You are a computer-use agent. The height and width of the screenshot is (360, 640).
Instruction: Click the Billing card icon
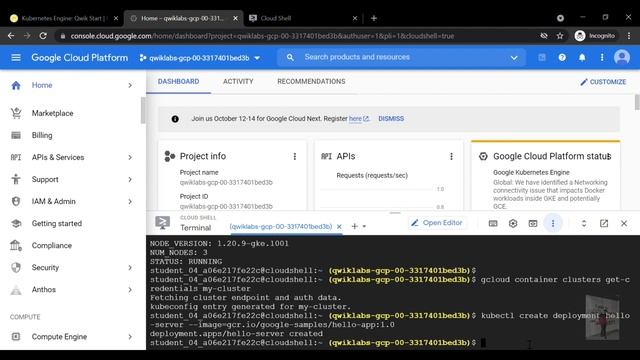[x=16, y=135]
